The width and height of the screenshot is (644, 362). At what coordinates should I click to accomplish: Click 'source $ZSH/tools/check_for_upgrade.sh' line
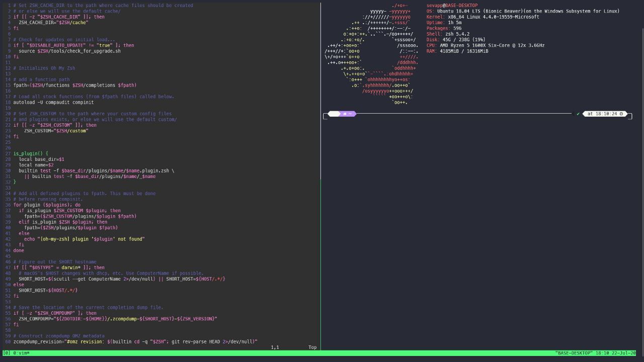click(x=69, y=51)
